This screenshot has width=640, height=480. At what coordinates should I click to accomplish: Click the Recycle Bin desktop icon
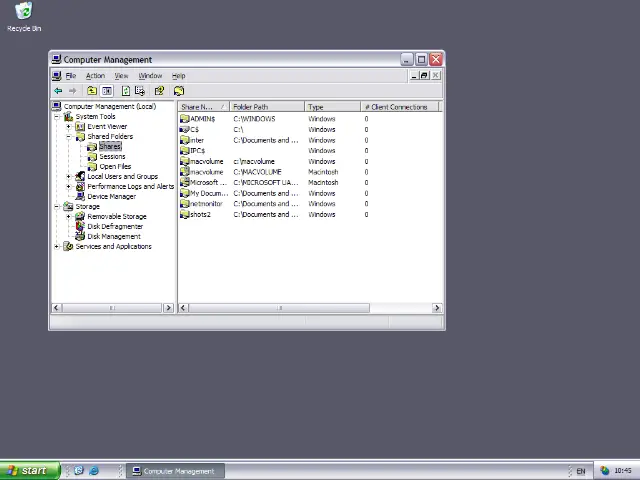[x=24, y=11]
